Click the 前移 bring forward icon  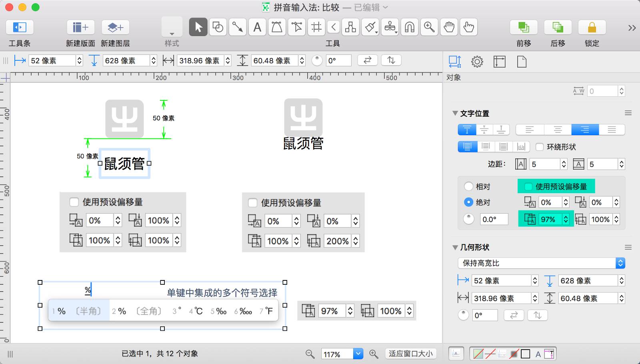523,27
